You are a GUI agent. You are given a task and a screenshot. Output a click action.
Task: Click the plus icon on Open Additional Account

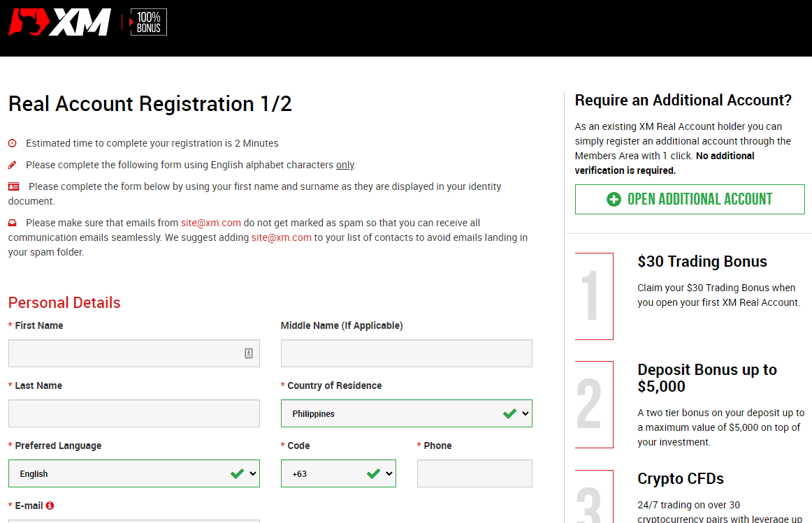(x=614, y=200)
